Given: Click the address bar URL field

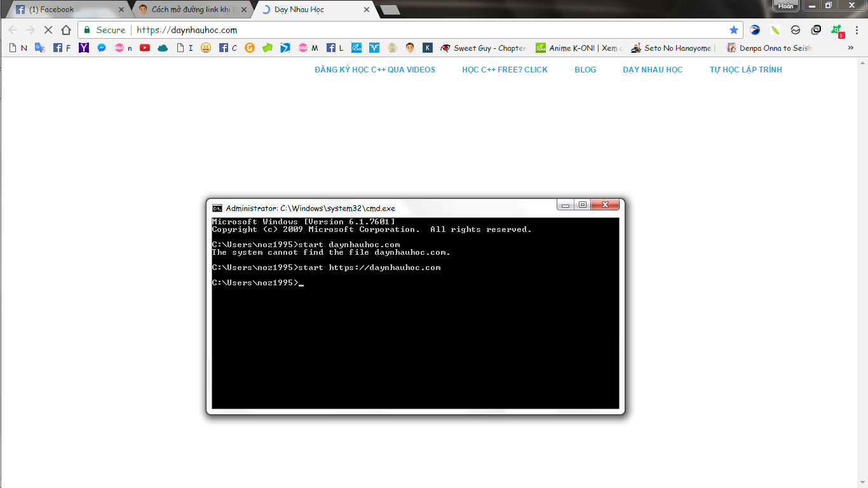Looking at the screenshot, I should [413, 30].
